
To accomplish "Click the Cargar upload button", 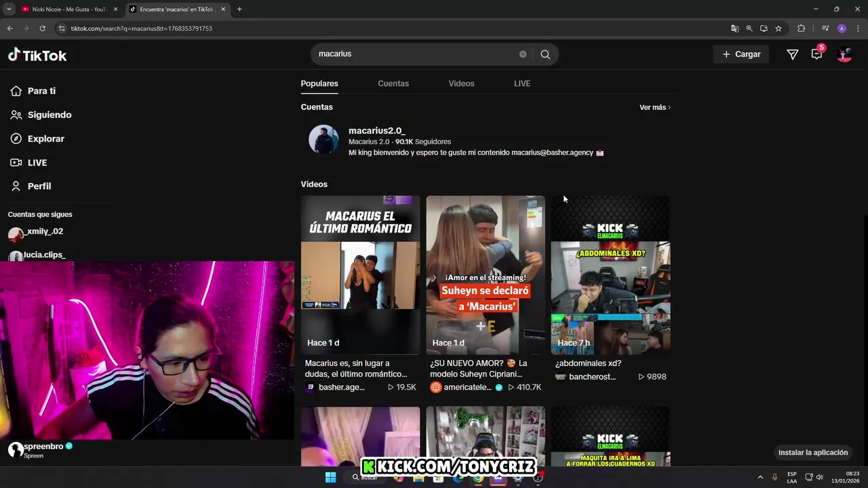I will click(x=741, y=54).
